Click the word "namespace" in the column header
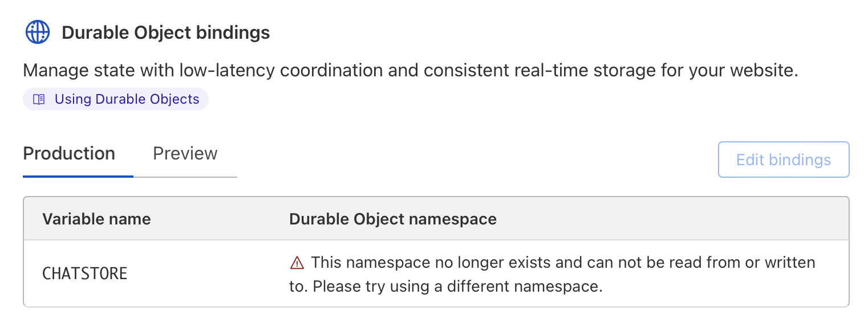Screen dimensions: 868x327 [x=457, y=219]
